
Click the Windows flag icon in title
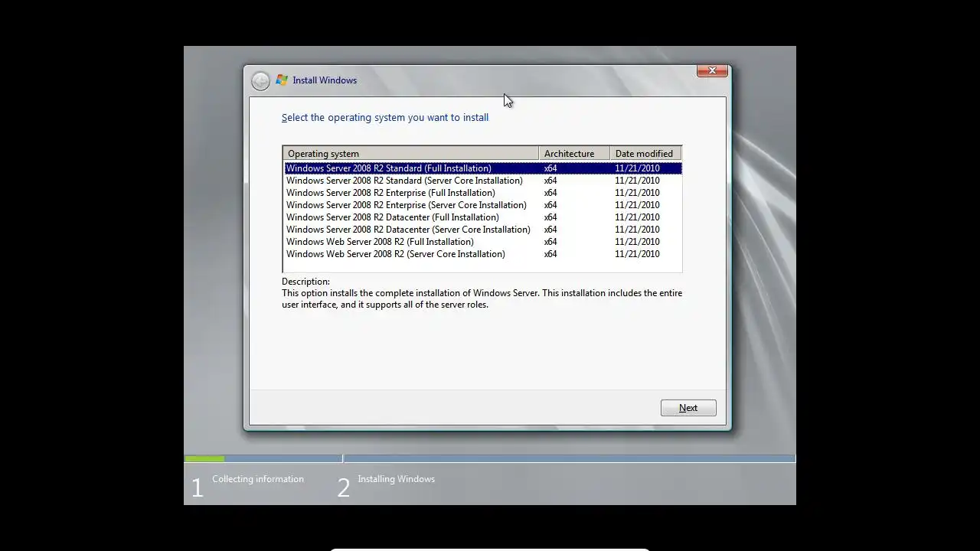(282, 80)
